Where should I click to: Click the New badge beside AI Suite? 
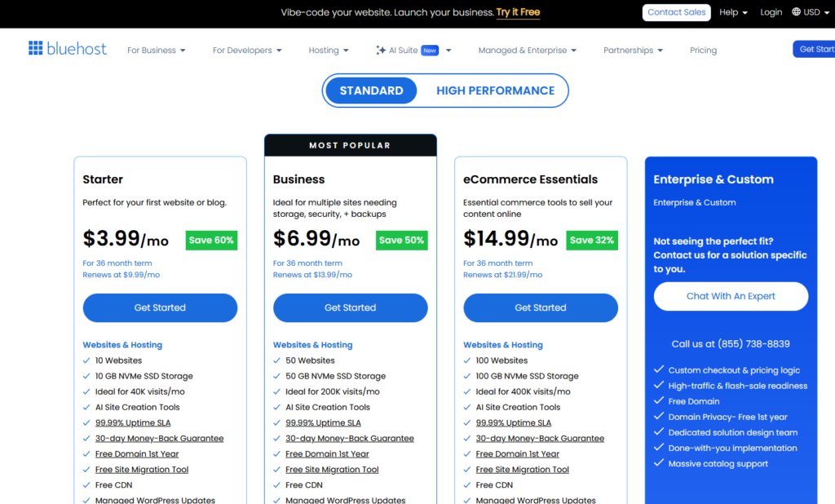point(430,50)
